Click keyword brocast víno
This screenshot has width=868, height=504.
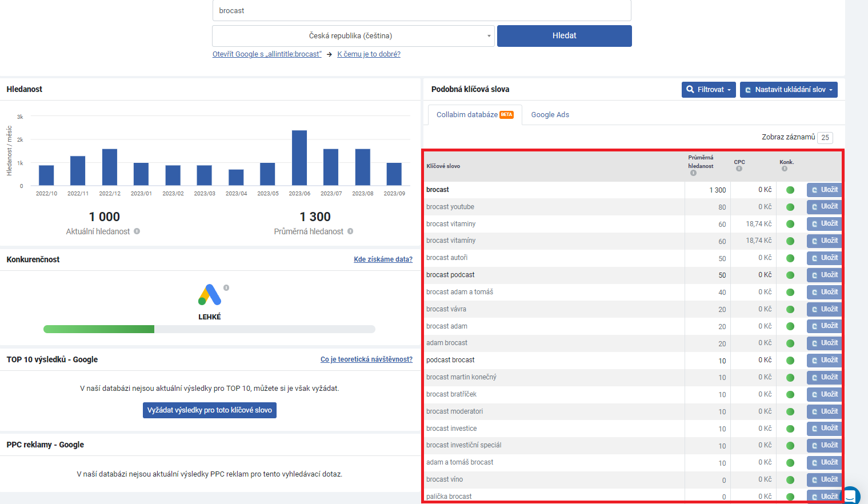click(x=445, y=479)
